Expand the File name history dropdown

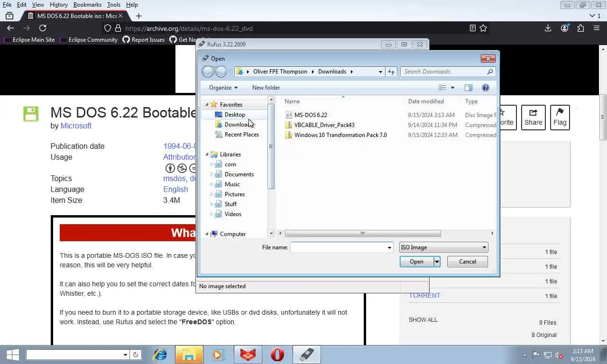coord(389,247)
